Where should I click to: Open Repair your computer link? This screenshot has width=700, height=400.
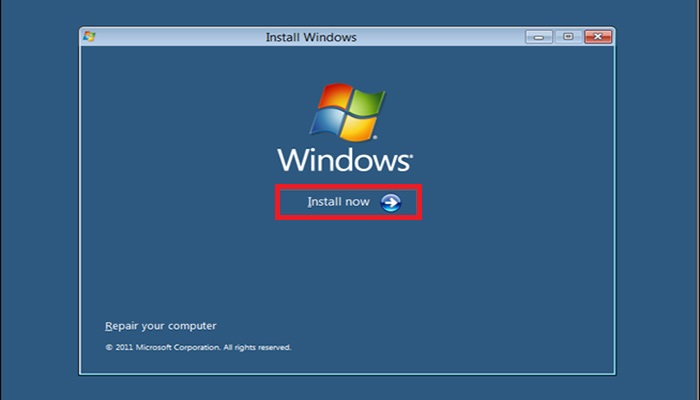161,326
